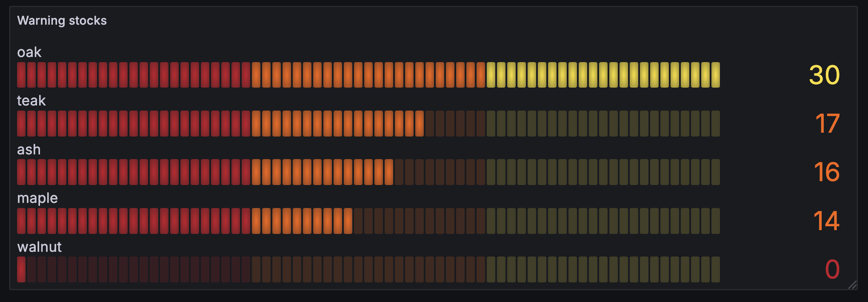Click the panel resize handle in the corner
This screenshot has width=868, height=302.
[x=852, y=285]
